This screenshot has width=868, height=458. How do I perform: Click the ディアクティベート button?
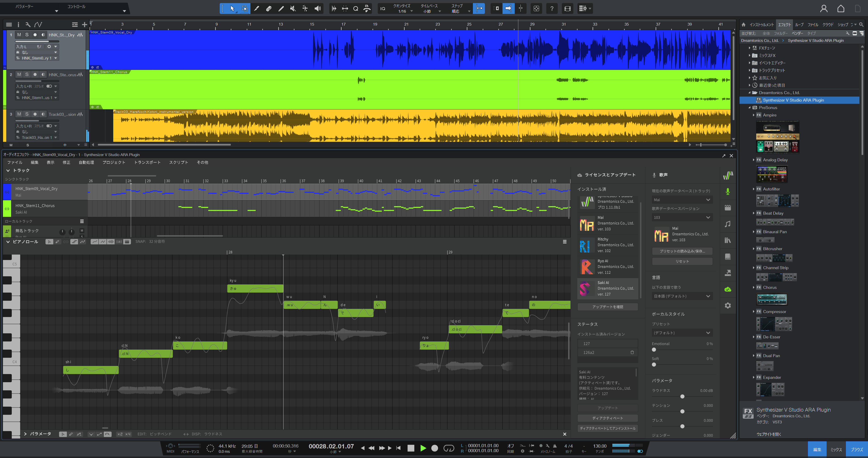pyautogui.click(x=608, y=418)
